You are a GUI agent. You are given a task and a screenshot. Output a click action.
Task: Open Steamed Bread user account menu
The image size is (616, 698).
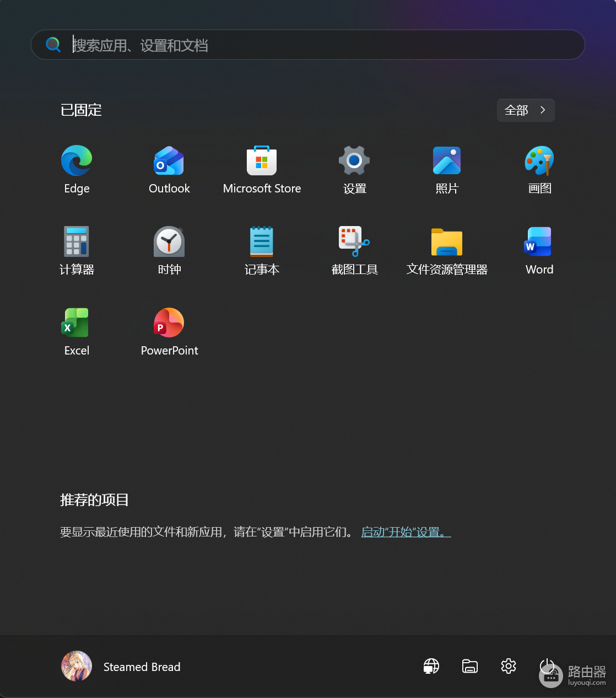(x=121, y=667)
